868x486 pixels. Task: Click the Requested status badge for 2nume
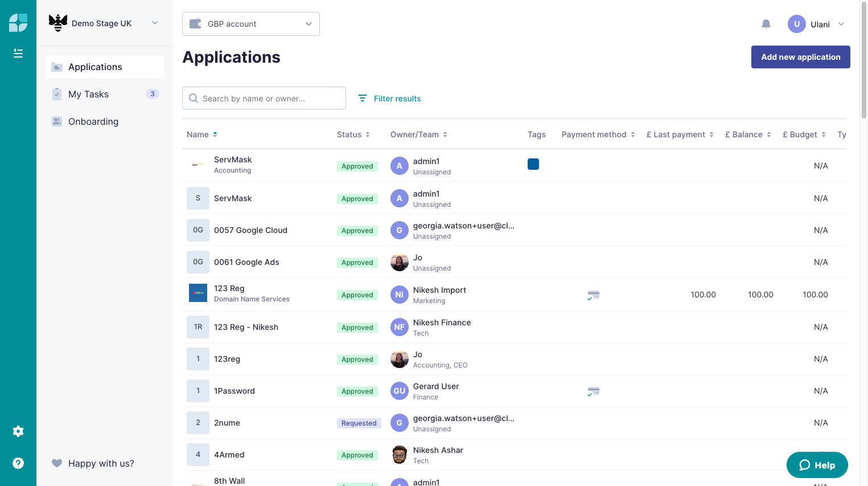359,423
